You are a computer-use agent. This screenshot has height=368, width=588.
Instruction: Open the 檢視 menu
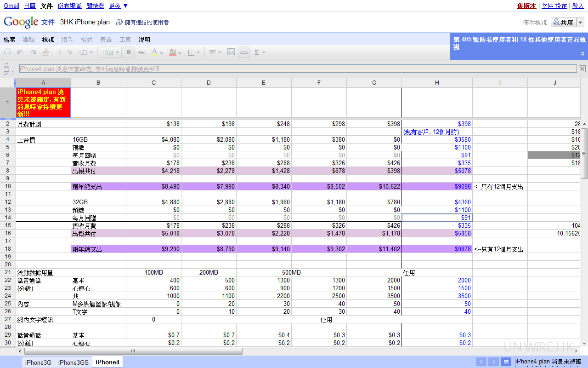[48, 40]
